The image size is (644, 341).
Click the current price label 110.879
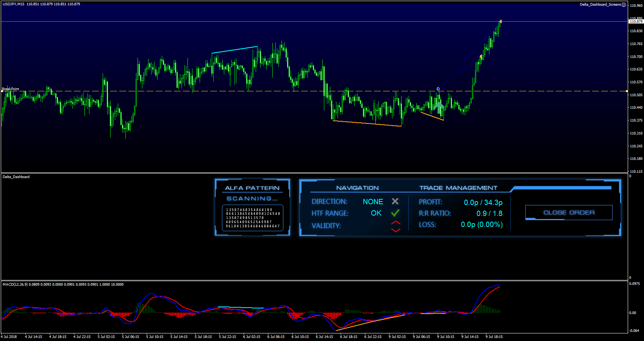(636, 22)
